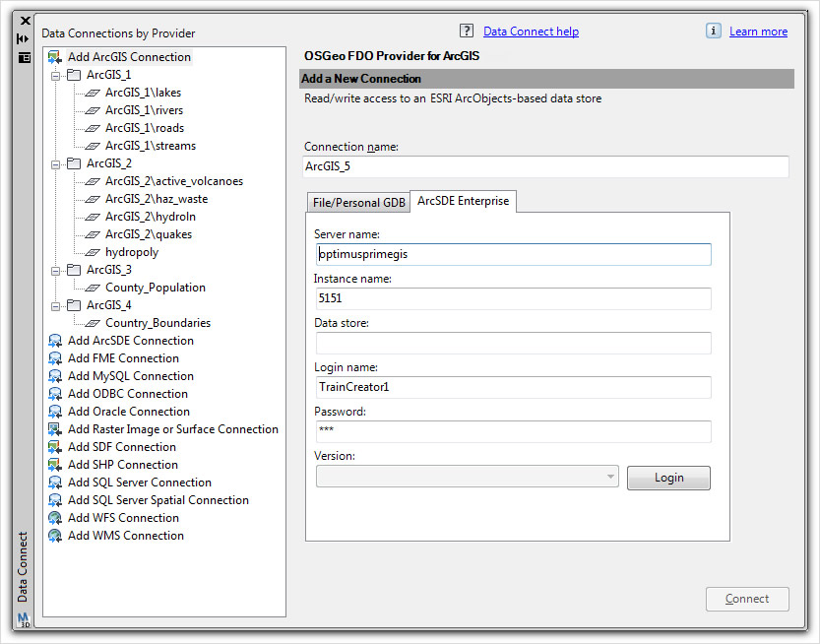Image resolution: width=820 pixels, height=644 pixels.
Task: Click the ArcGIS_2 folder icon
Action: (74, 163)
